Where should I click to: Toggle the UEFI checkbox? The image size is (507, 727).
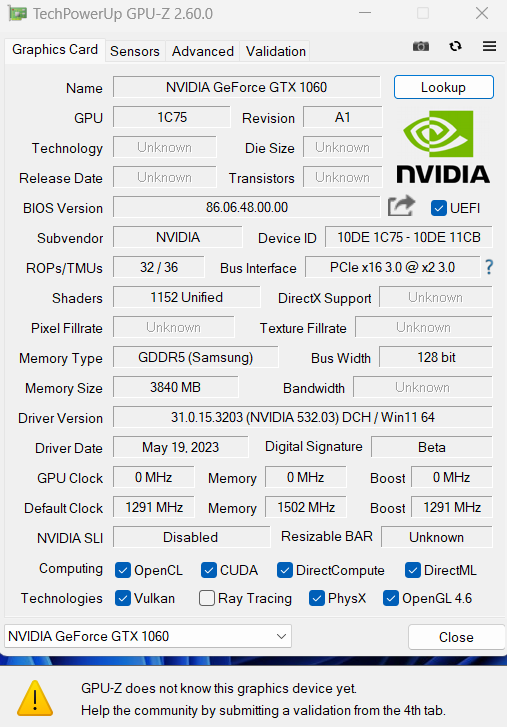[x=438, y=208]
